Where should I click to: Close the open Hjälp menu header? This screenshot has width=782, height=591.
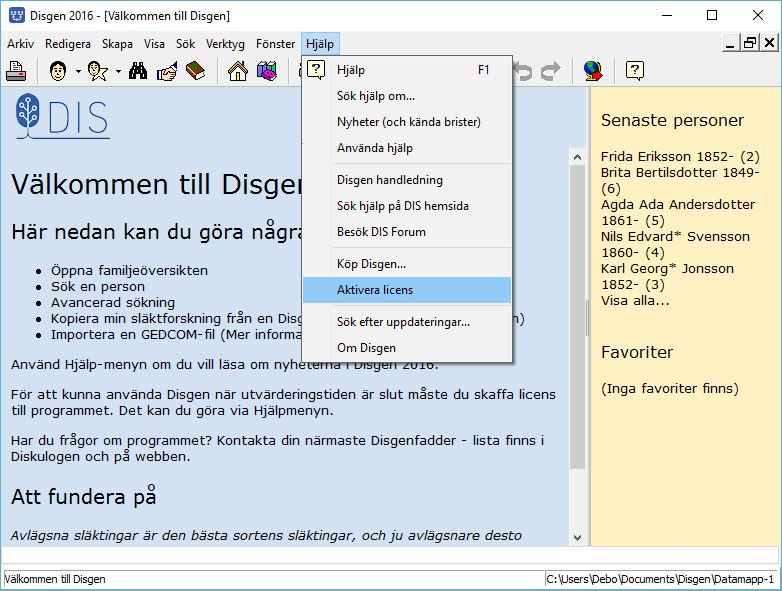coord(320,44)
